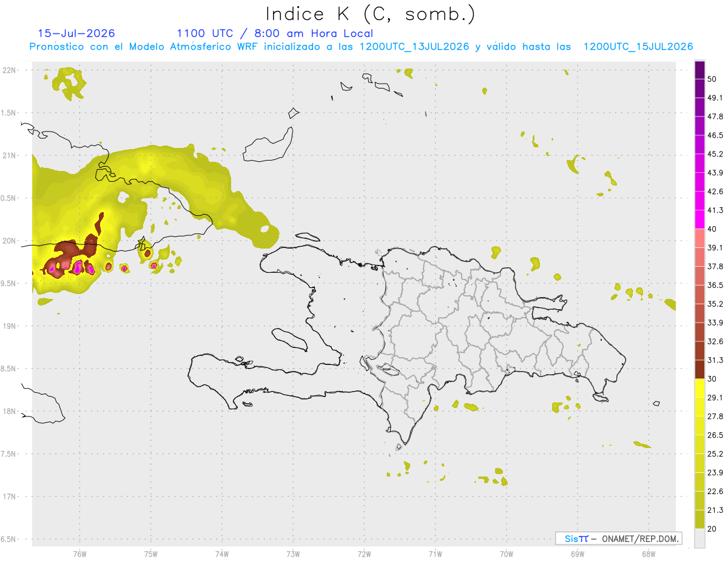This screenshot has width=728, height=562.
Task: Click the '69W' longitude axis label
Action: click(577, 554)
